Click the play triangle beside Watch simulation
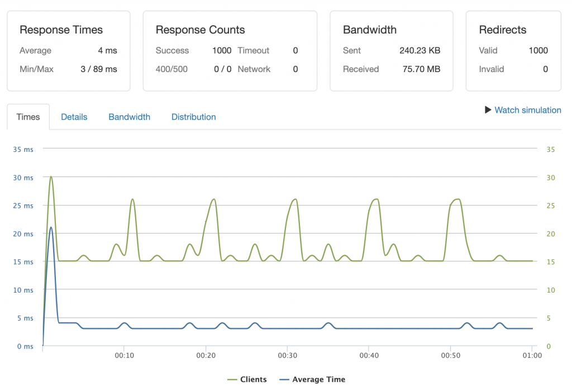 pos(488,110)
